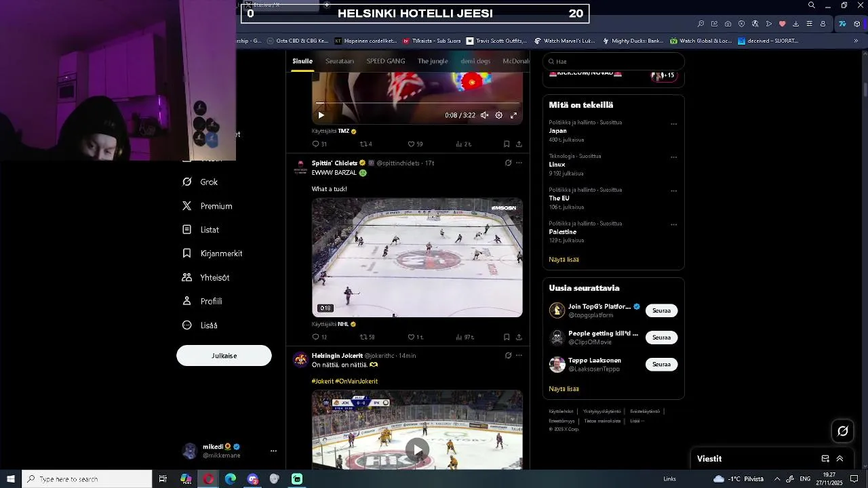The height and width of the screenshot is (488, 868).
Task: Click the Julkaise post button
Action: pyautogui.click(x=224, y=356)
